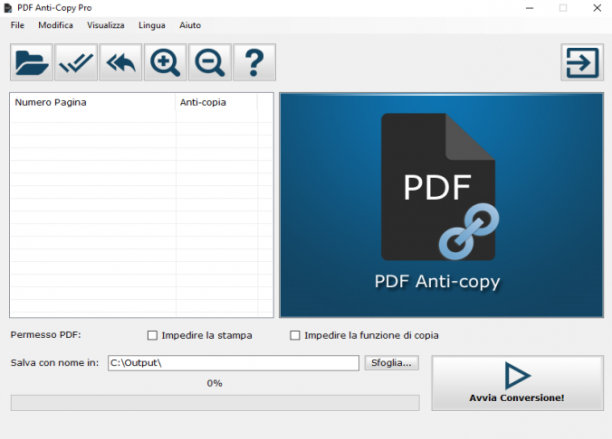Image resolution: width=612 pixels, height=439 pixels.
Task: Click the PDF Anti-copy preview image
Action: (x=441, y=205)
